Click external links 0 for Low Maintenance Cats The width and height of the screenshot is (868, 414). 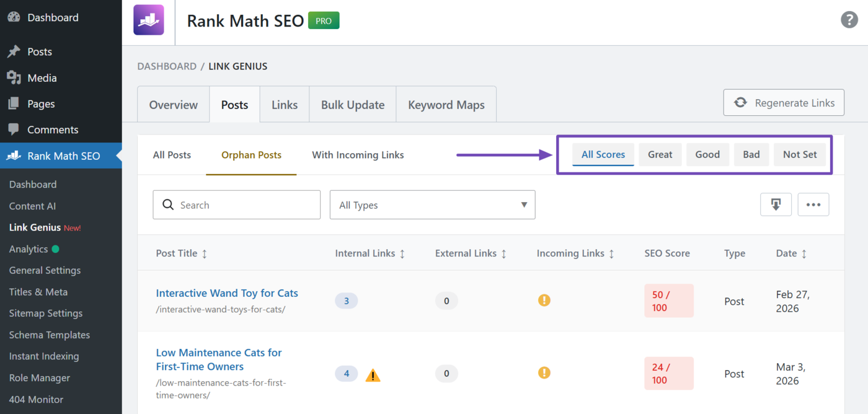[446, 374]
